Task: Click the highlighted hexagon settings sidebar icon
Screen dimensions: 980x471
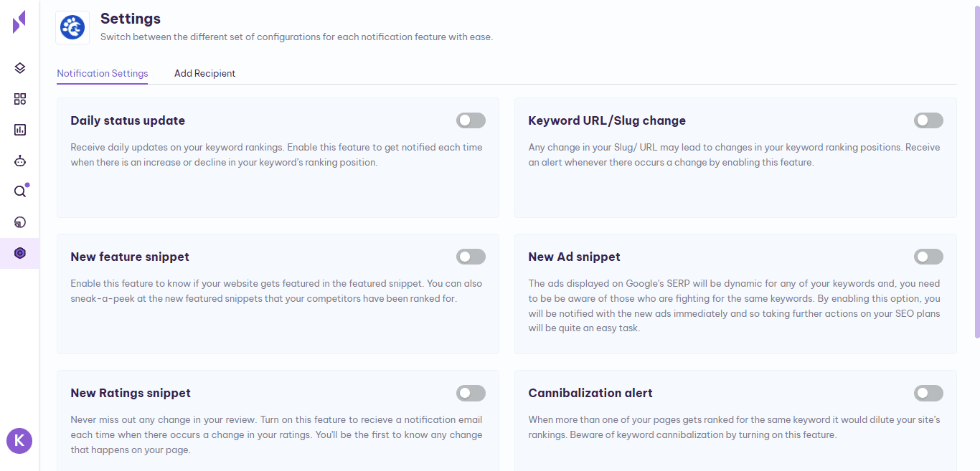Action: [20, 253]
